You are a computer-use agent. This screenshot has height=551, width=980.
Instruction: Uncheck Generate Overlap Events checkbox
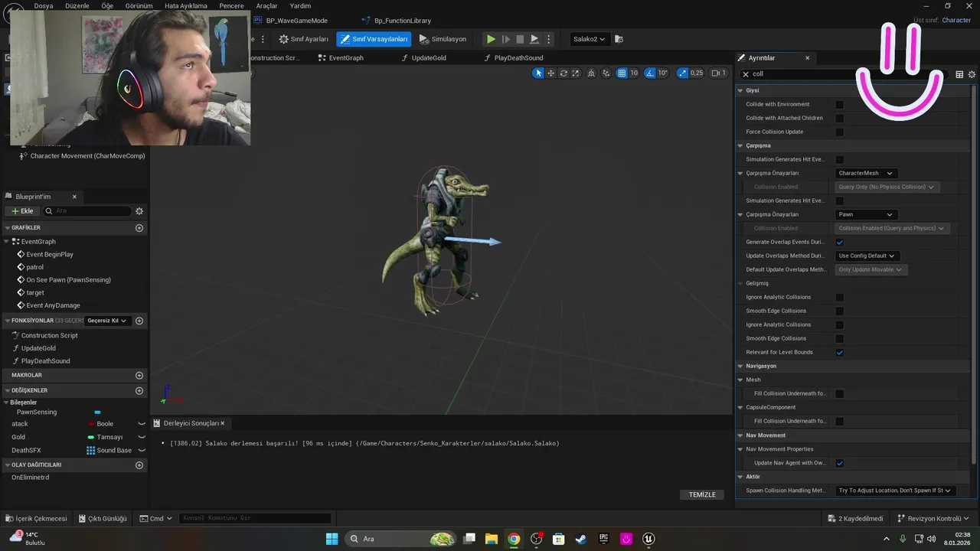[839, 242]
